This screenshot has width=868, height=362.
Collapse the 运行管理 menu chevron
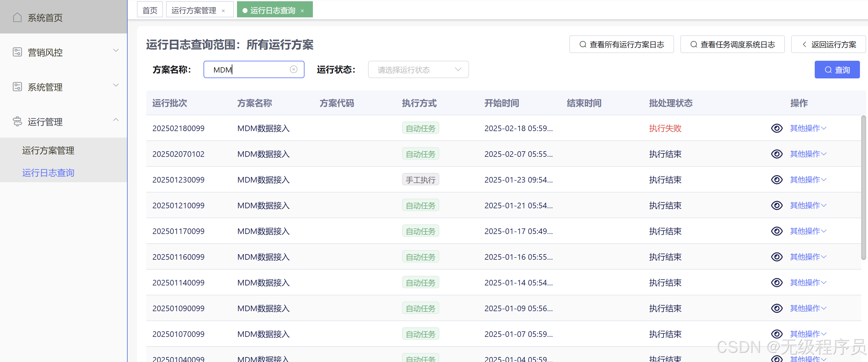[x=116, y=120]
